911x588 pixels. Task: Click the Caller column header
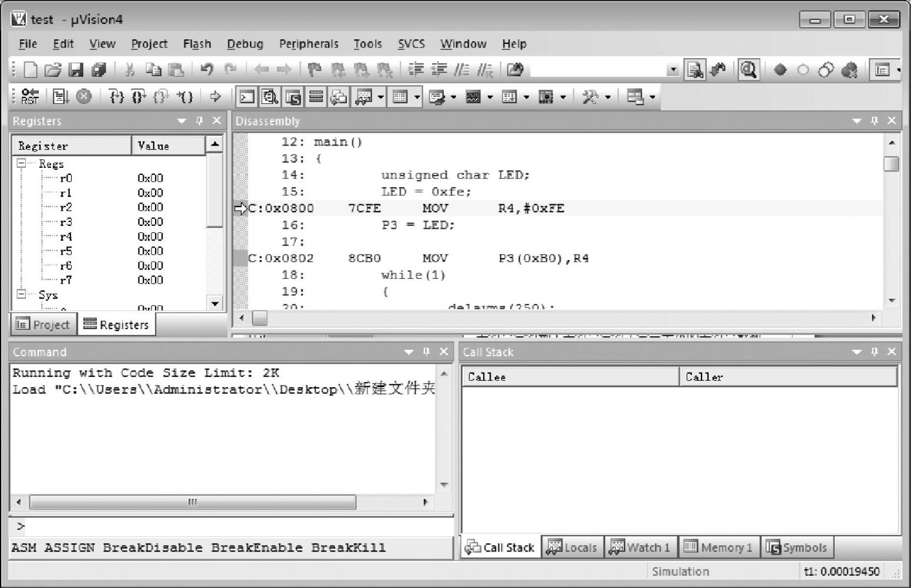coord(788,377)
